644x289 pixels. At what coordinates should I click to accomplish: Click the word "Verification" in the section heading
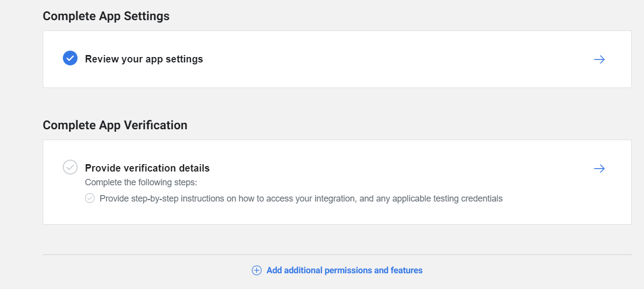pyautogui.click(x=156, y=125)
